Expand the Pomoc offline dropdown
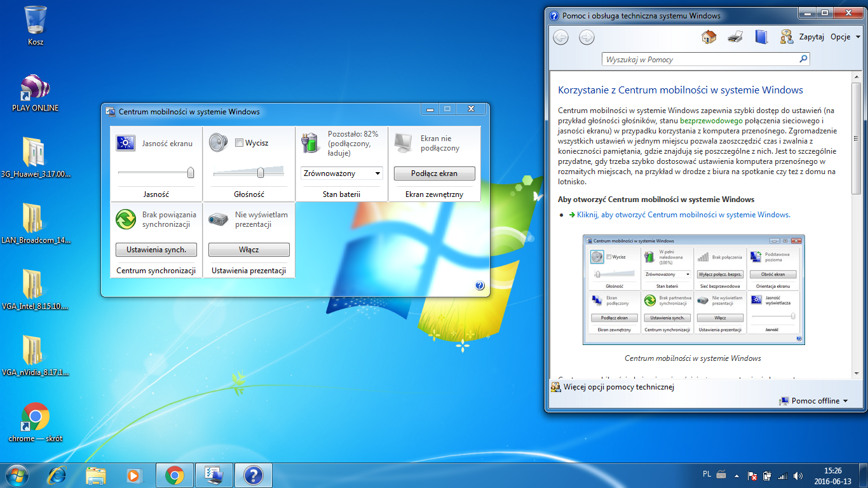This screenshot has width=868, height=488. pyautogui.click(x=814, y=401)
